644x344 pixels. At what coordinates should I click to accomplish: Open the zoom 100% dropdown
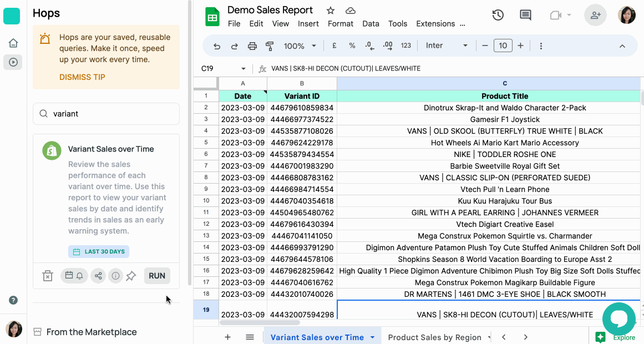(x=300, y=46)
